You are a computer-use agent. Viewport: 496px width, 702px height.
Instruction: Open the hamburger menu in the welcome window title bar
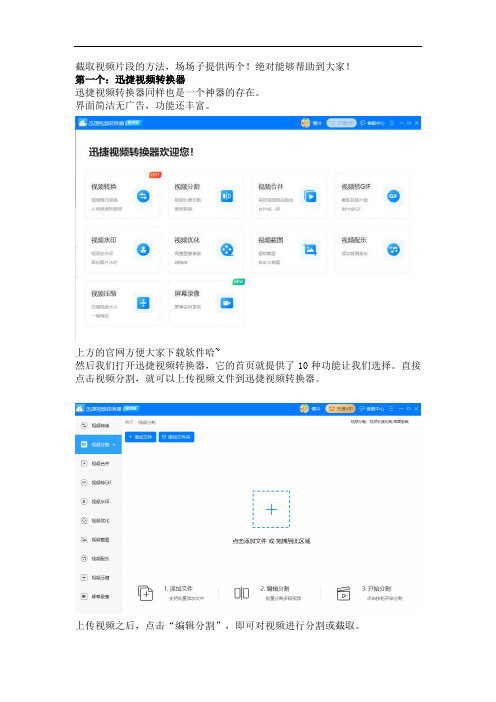click(x=392, y=123)
